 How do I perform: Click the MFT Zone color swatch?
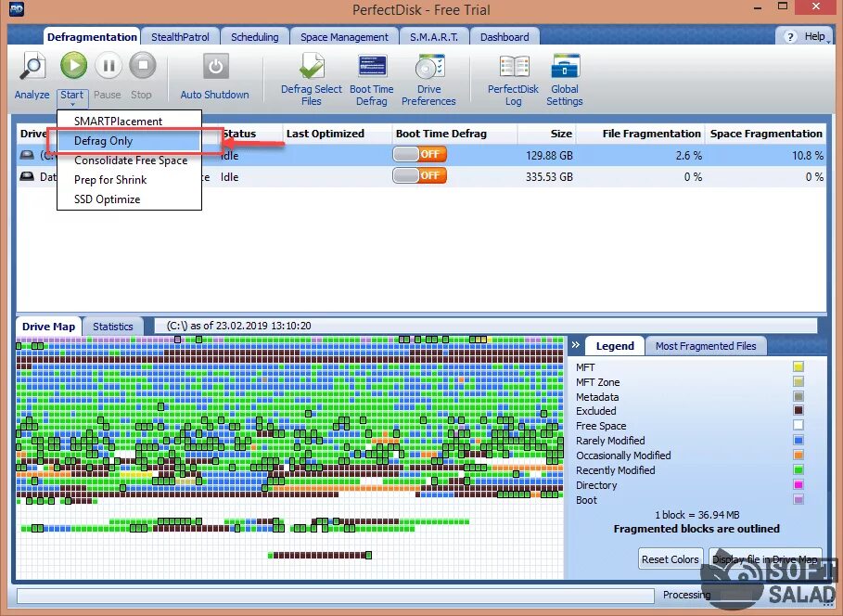pyautogui.click(x=798, y=381)
